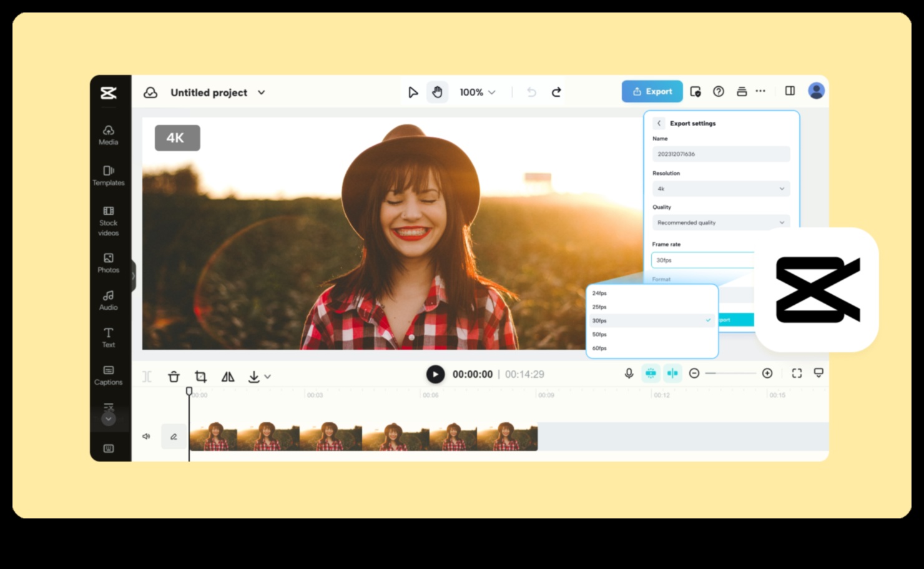Open the Quality dropdown menu
The height and width of the screenshot is (569, 924).
coord(720,223)
